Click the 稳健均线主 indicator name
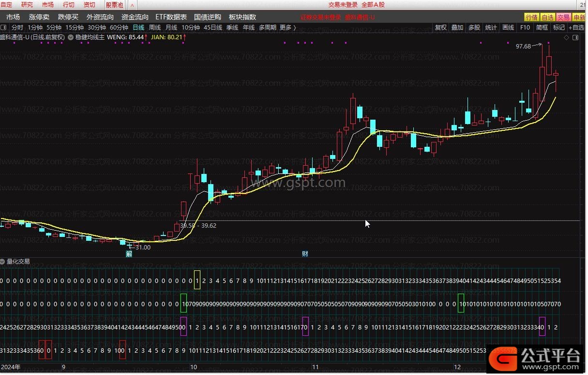This screenshot has width=588, height=375. [90, 37]
